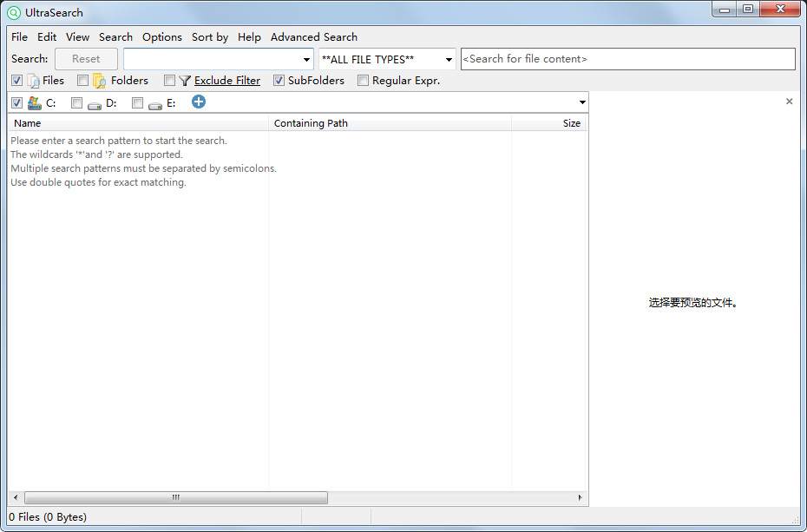Click the Folders search icon
Screen dimensions: 807x532
(99, 81)
